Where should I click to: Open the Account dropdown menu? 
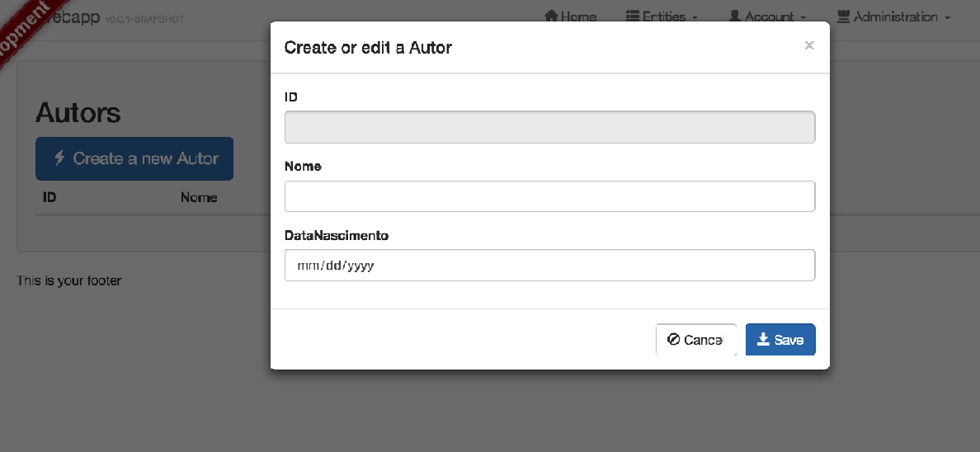(x=767, y=16)
